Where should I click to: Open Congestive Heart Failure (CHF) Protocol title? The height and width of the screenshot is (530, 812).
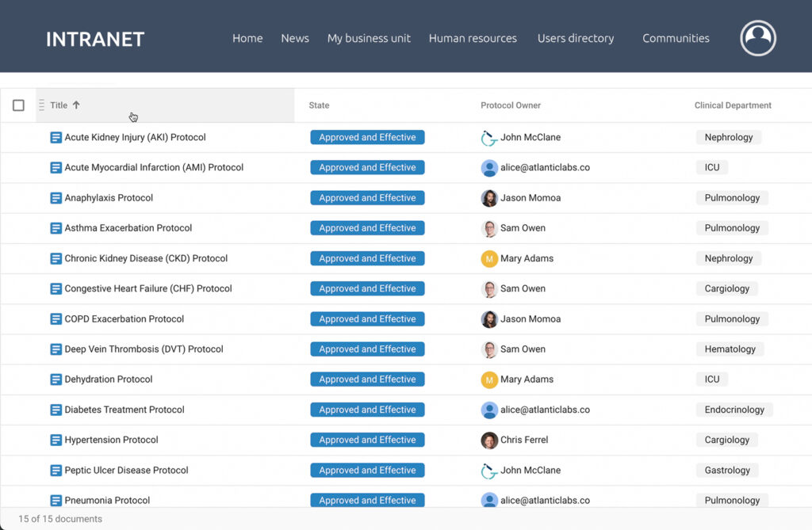[148, 288]
